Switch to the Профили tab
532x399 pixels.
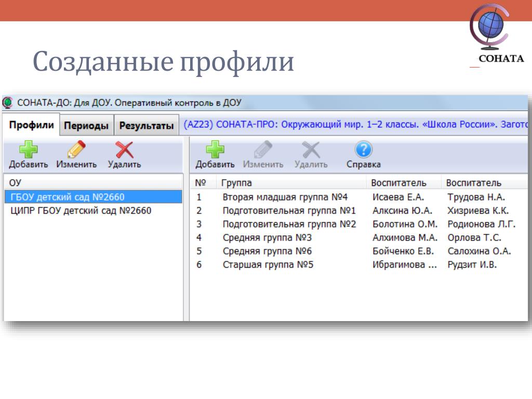pyautogui.click(x=31, y=125)
